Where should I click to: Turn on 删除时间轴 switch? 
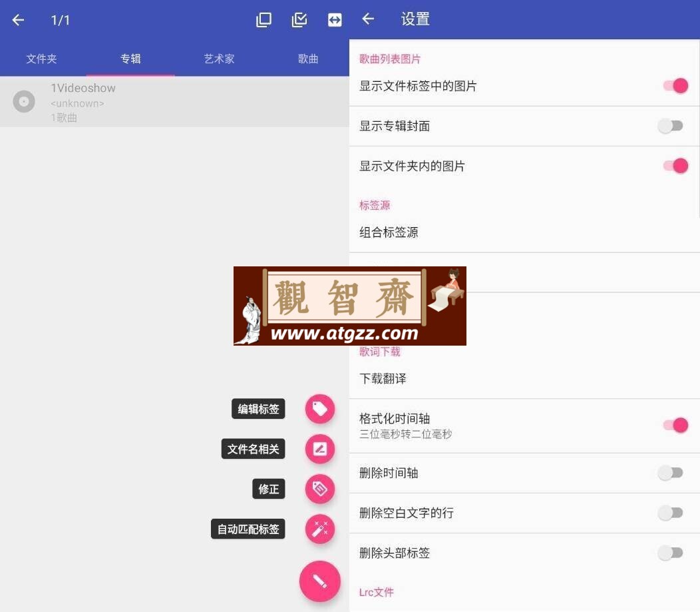(x=670, y=473)
